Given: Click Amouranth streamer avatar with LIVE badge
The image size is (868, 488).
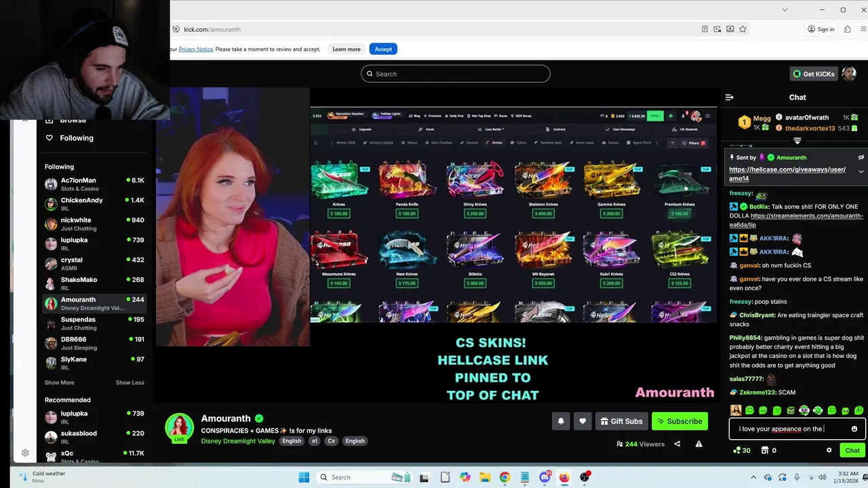Looking at the screenshot, I should click(180, 428).
